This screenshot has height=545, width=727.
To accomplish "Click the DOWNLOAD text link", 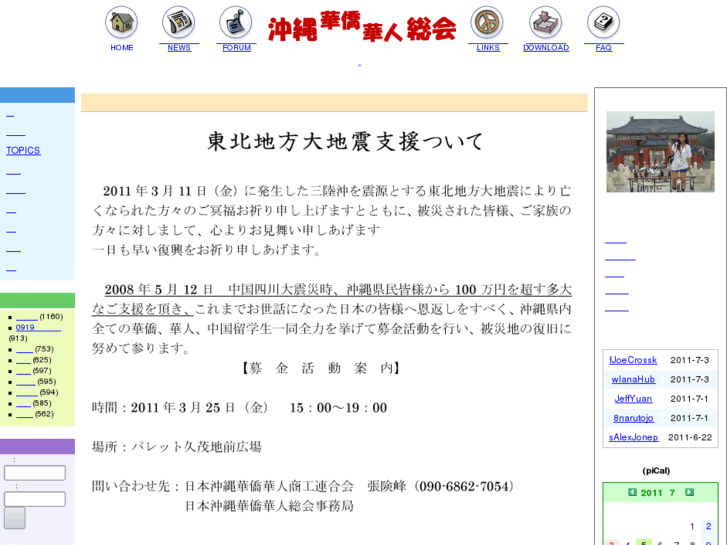I will click(x=546, y=48).
